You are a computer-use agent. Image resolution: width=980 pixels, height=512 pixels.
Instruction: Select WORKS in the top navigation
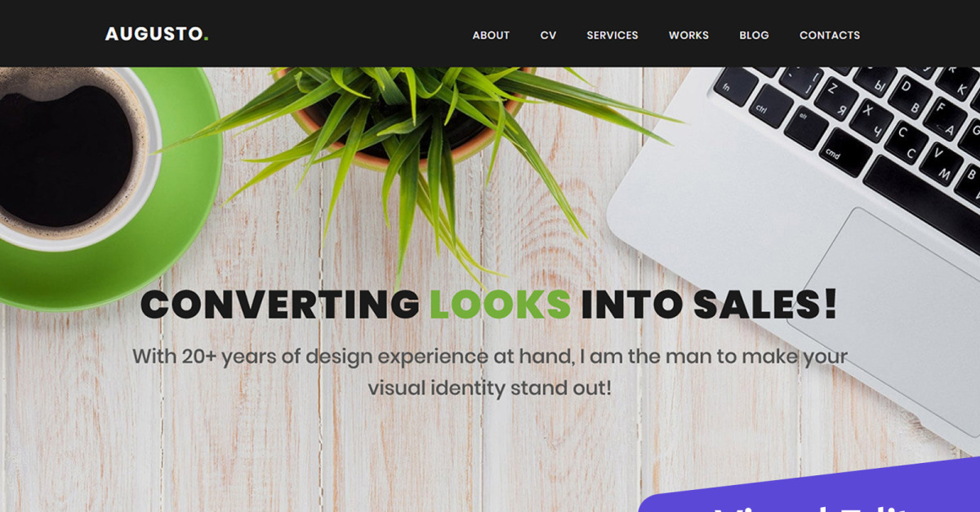[688, 35]
